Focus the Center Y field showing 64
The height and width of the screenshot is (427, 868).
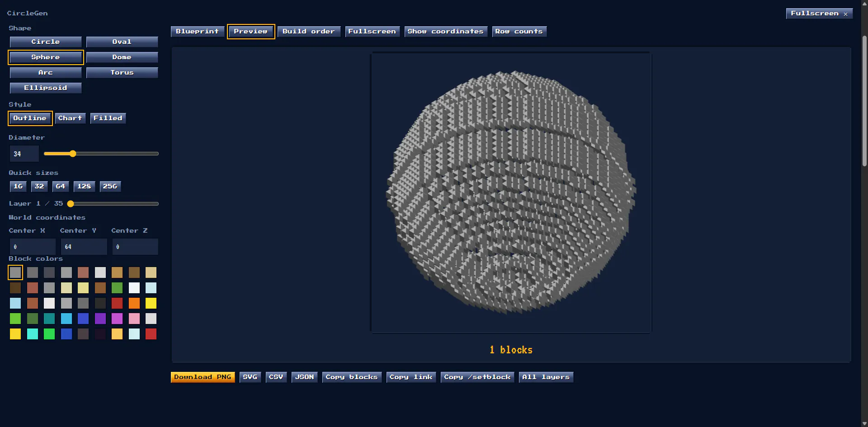pos(84,247)
